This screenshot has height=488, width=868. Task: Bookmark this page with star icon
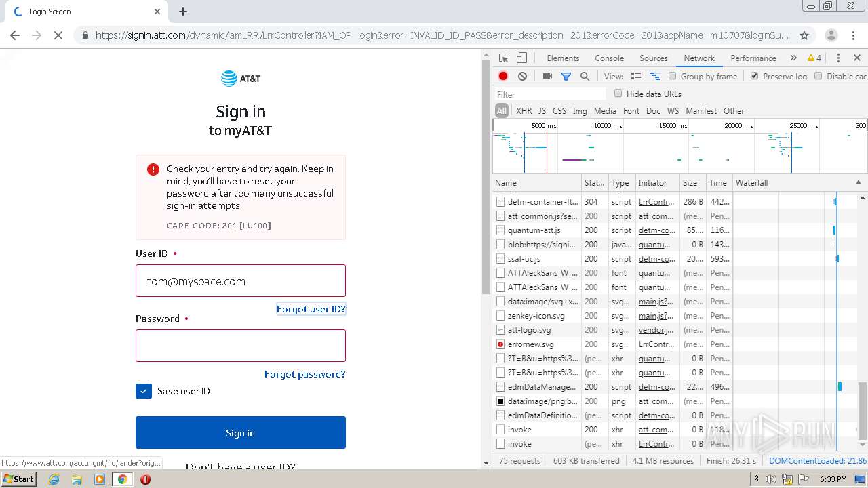coord(804,35)
